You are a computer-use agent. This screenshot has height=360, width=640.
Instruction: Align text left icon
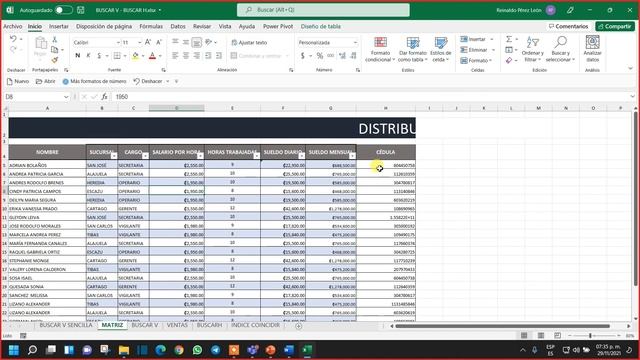click(x=175, y=56)
